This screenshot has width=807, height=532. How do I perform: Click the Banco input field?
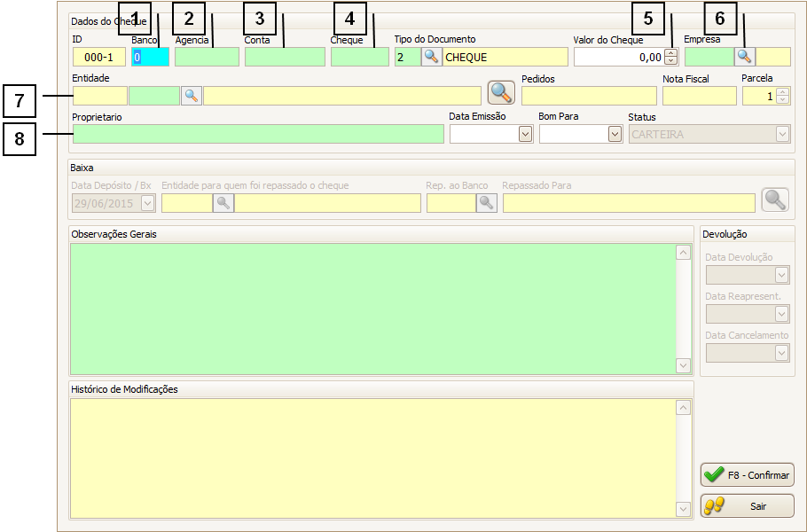coord(150,58)
